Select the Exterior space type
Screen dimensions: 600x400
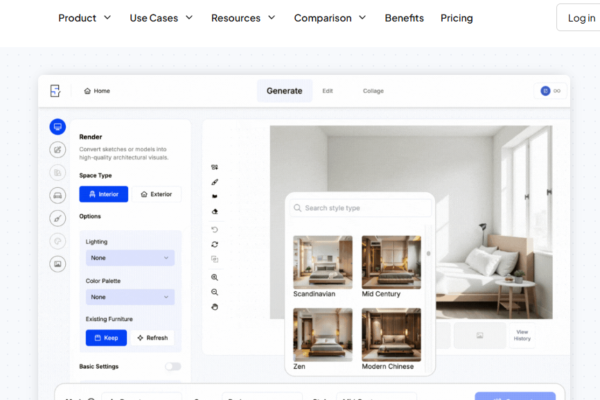(157, 194)
